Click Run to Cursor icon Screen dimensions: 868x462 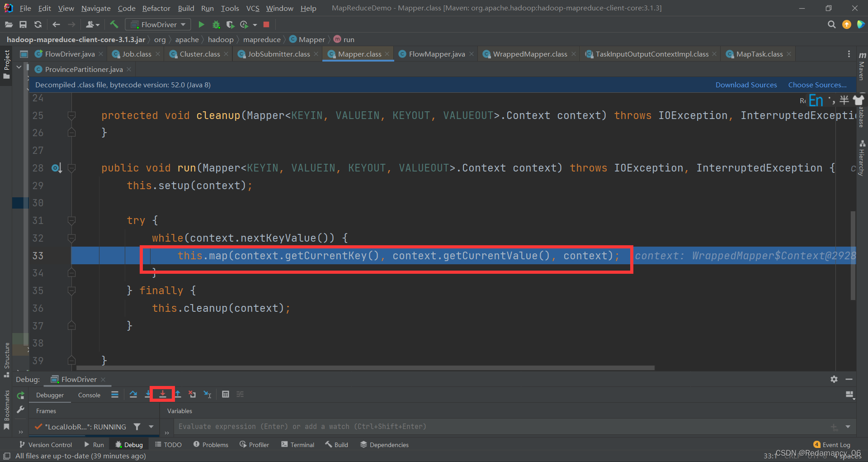click(x=207, y=394)
